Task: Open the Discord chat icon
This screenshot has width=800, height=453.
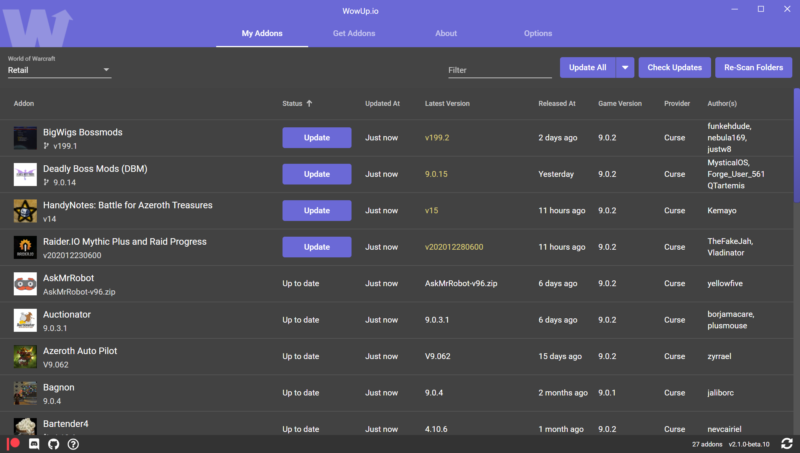Action: (34, 444)
